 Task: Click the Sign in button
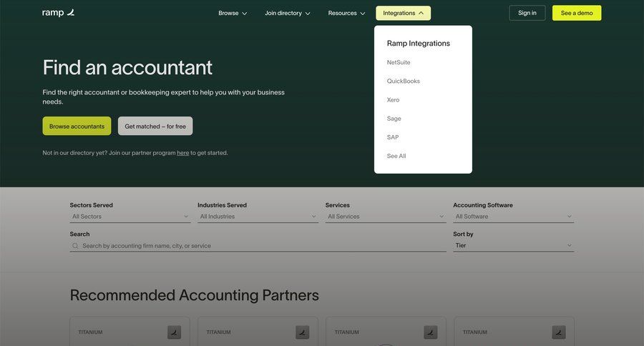click(527, 13)
